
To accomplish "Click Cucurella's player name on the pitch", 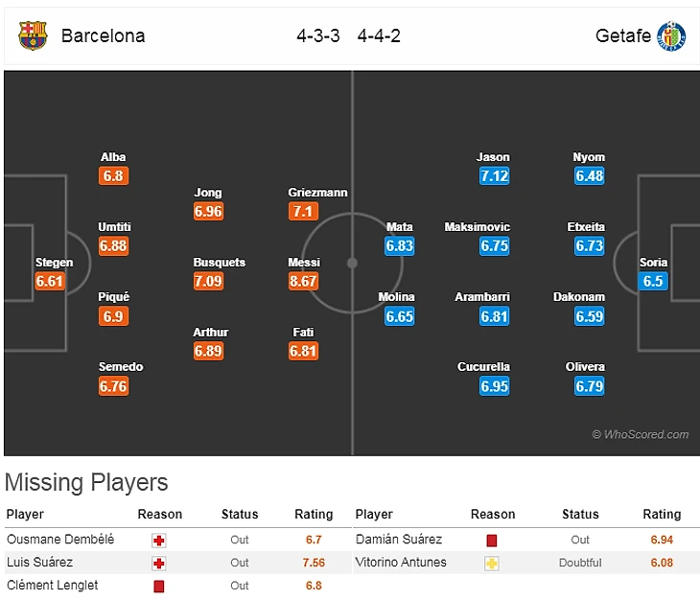I will (x=483, y=367).
